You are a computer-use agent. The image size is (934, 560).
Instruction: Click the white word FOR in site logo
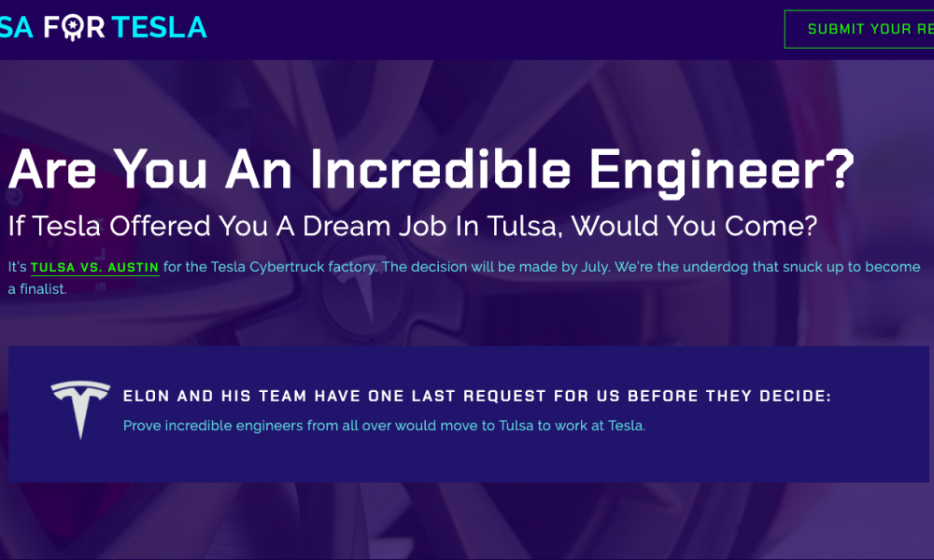click(x=75, y=27)
